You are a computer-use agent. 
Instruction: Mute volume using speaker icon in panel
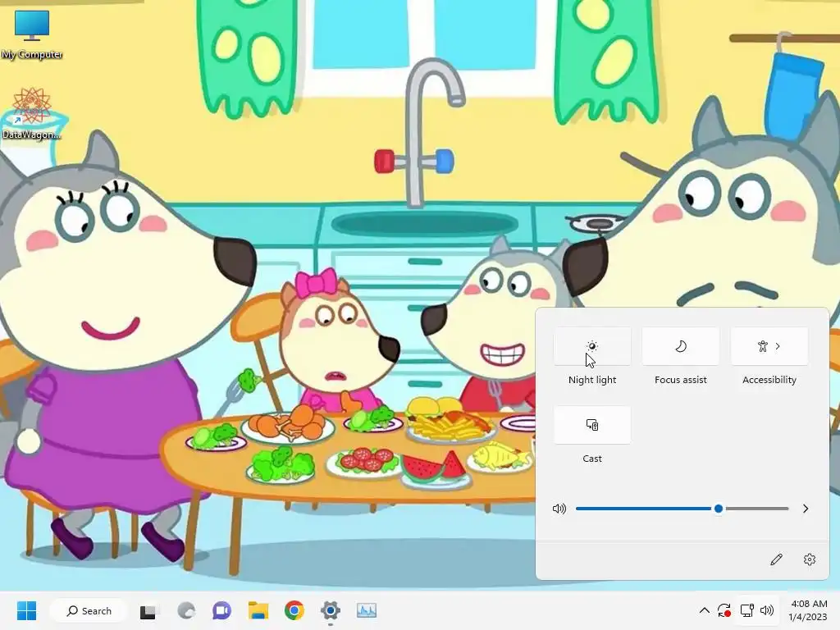coord(559,509)
